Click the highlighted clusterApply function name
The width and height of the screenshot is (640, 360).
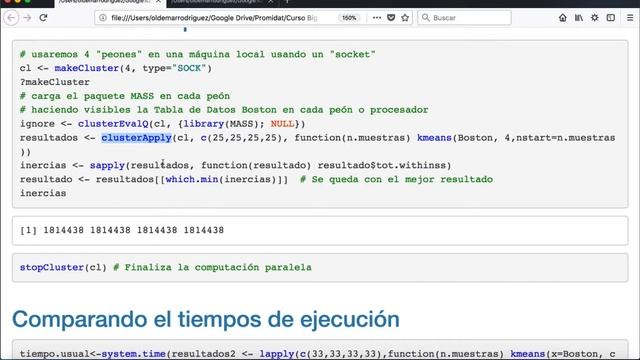click(136, 138)
